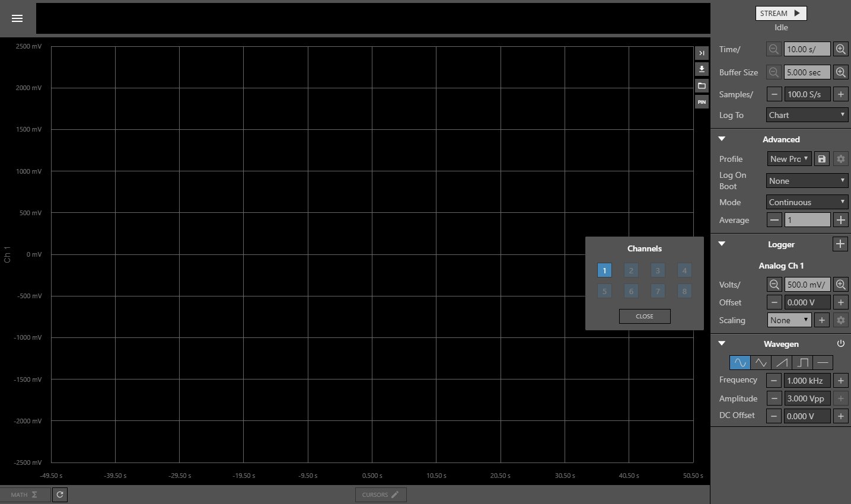Collapse the Wavegen section
The height and width of the screenshot is (504, 851).
[x=722, y=343]
